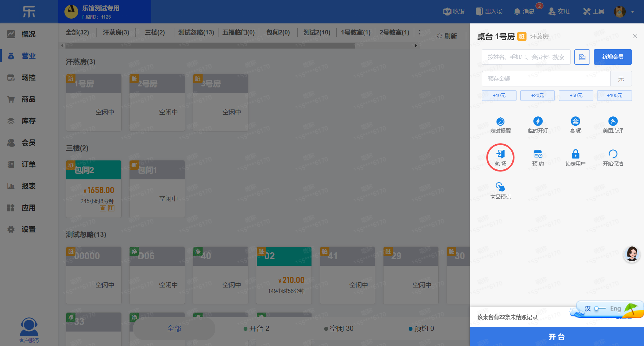The height and width of the screenshot is (346, 644).
Task: Select the +100元 quick deposit option
Action: 614,95
